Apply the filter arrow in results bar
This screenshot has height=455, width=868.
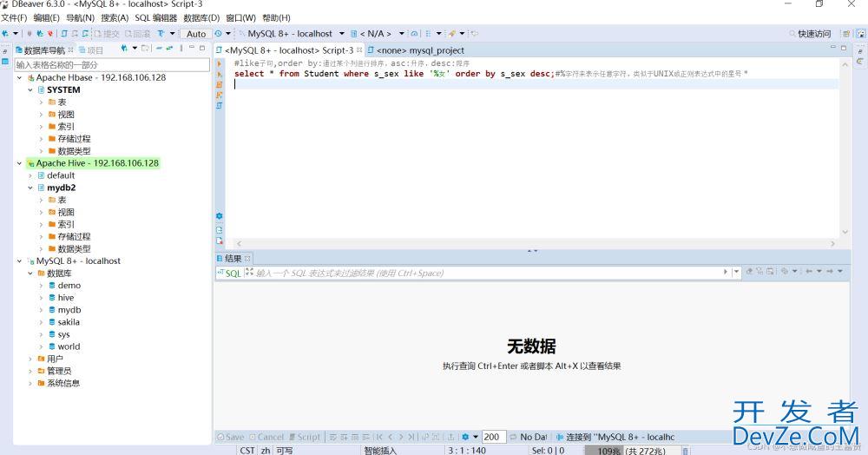[x=725, y=272]
